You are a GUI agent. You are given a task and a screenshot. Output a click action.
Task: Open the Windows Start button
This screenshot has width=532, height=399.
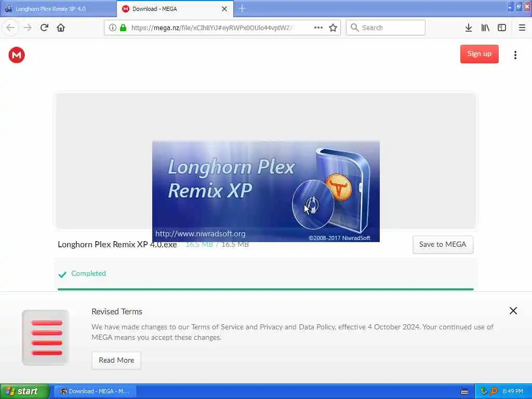point(24,391)
